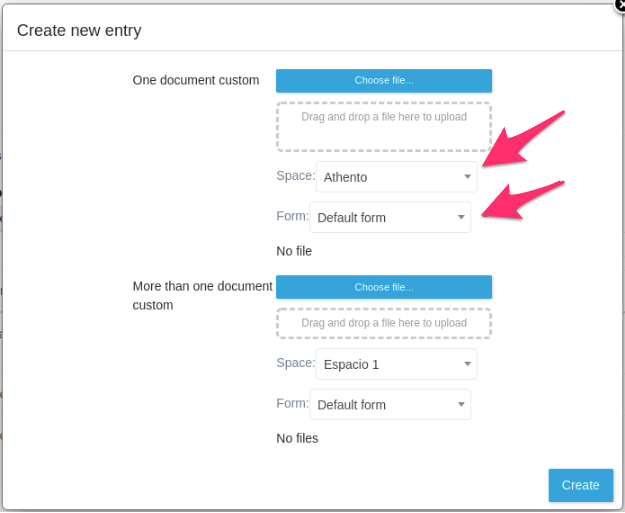Click the Space label beside Espacio 1

pyautogui.click(x=295, y=363)
